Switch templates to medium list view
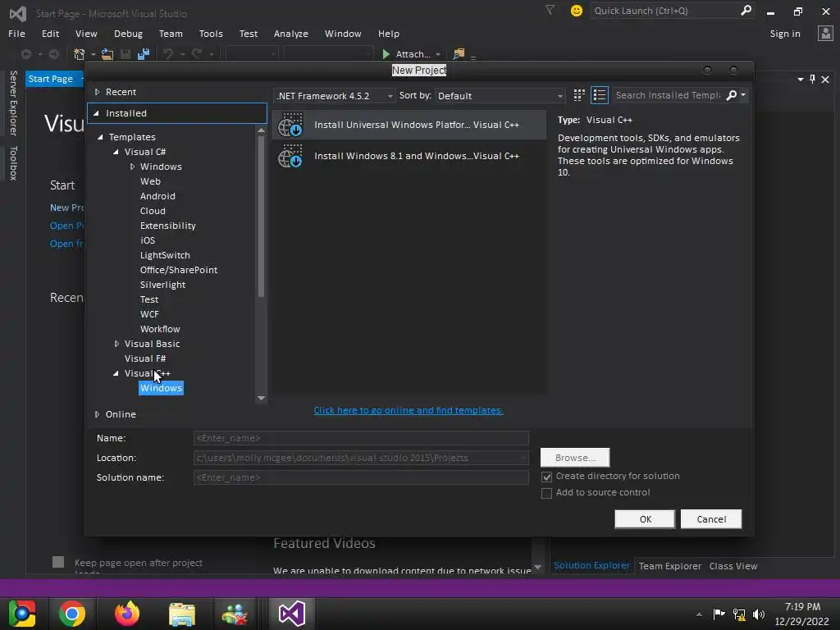840x630 pixels. click(x=600, y=95)
